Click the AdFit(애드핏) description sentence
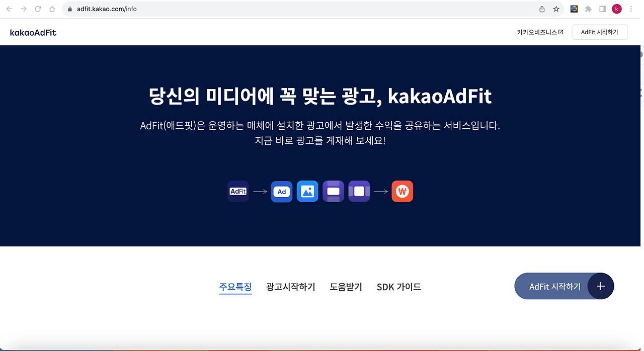 coord(320,125)
